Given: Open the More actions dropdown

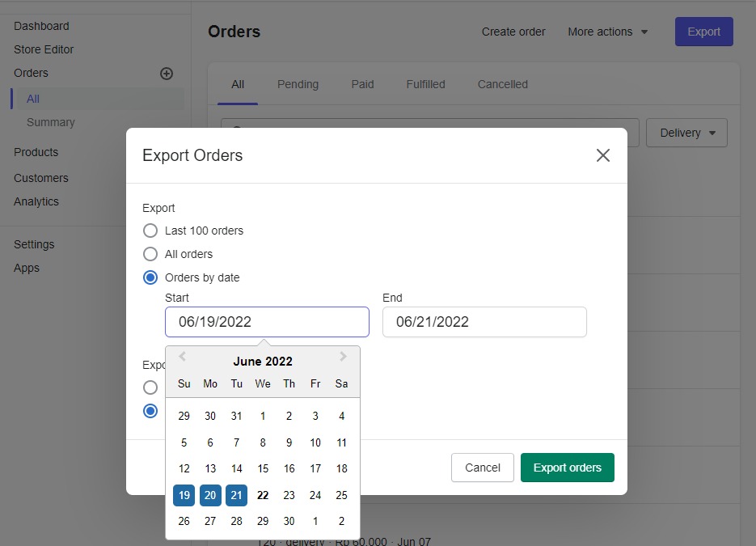Looking at the screenshot, I should [607, 32].
